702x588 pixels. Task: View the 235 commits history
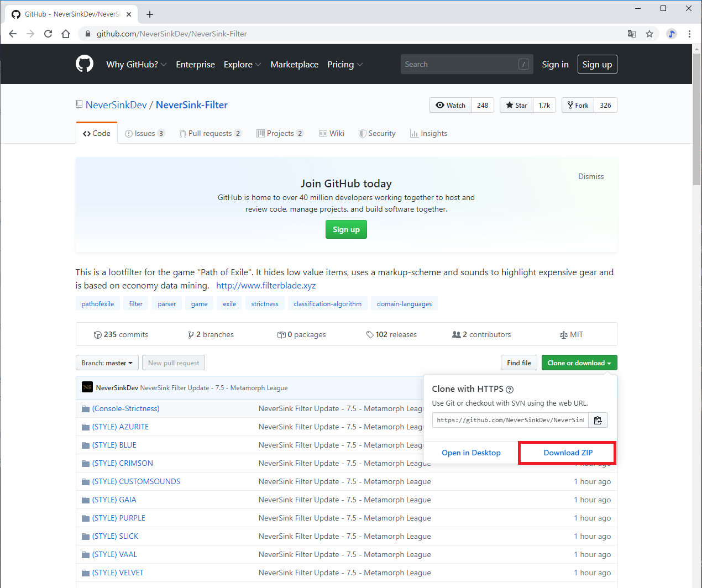[121, 334]
